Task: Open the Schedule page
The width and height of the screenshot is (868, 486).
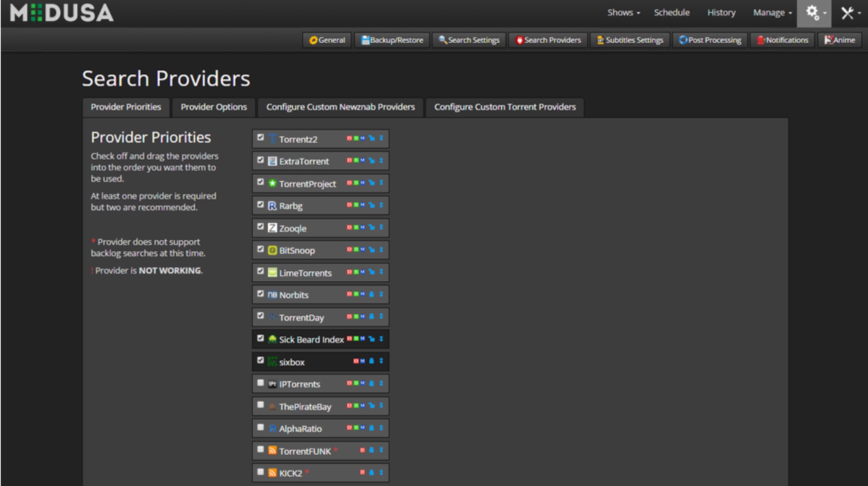Action: click(x=672, y=13)
